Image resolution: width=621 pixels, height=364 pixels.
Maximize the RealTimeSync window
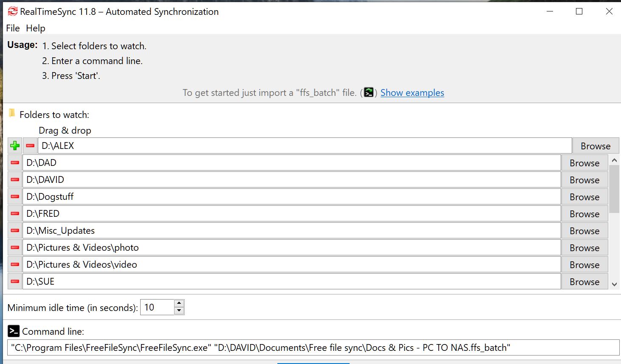(x=579, y=11)
